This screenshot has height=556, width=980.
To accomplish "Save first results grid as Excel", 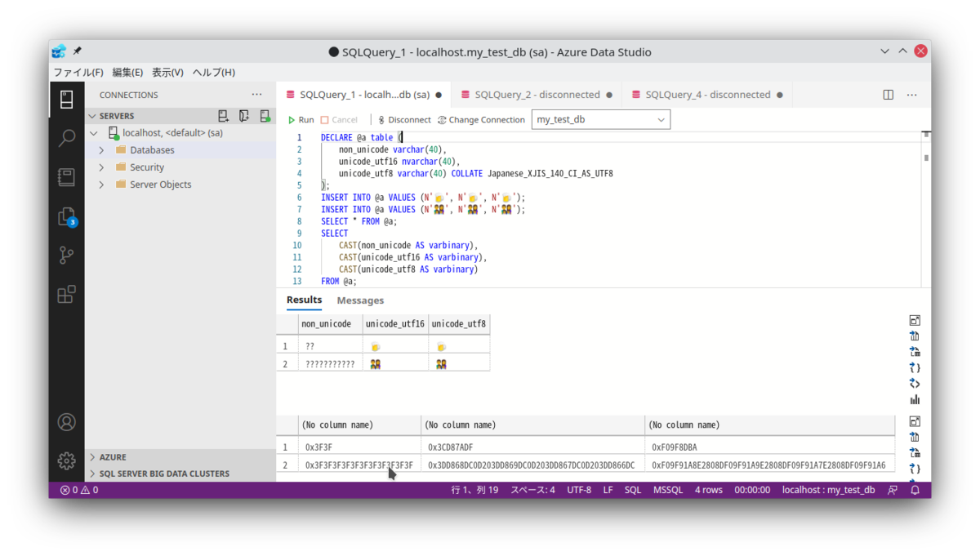I will [x=915, y=352].
